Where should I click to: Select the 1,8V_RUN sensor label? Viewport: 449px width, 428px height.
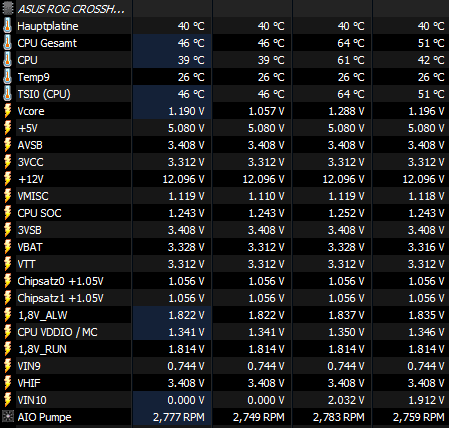42,349
